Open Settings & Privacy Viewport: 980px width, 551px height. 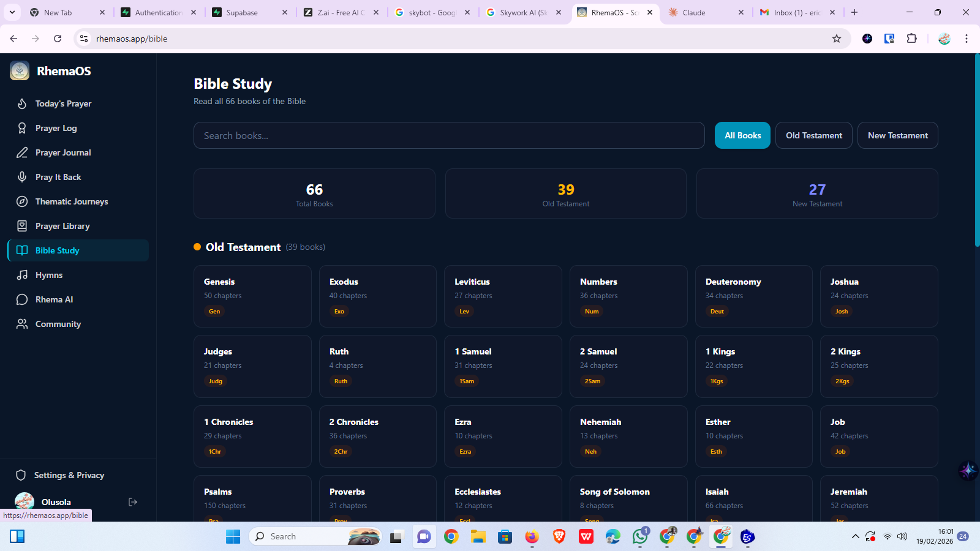coord(69,474)
